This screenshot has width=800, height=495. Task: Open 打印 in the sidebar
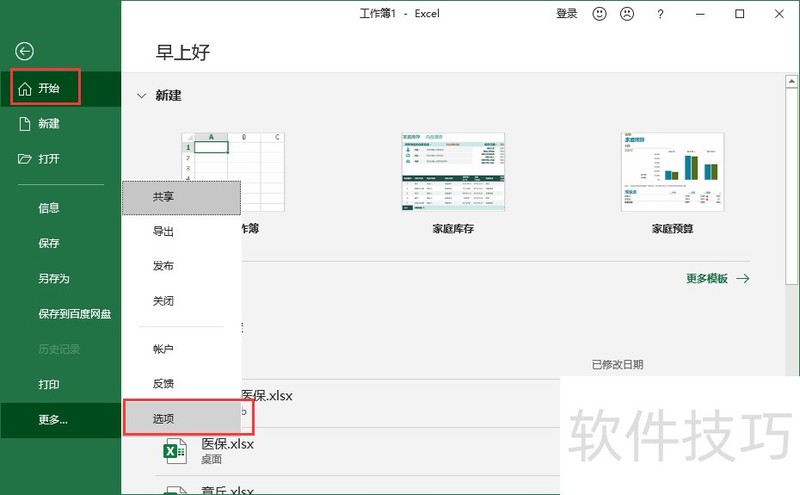[x=60, y=384]
